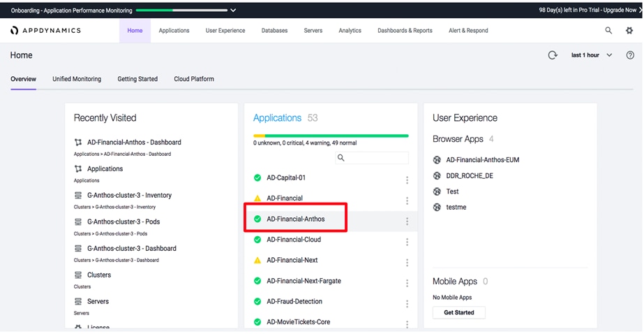Open the settings gear icon
Viewport: 644px width, 334px height.
(629, 31)
